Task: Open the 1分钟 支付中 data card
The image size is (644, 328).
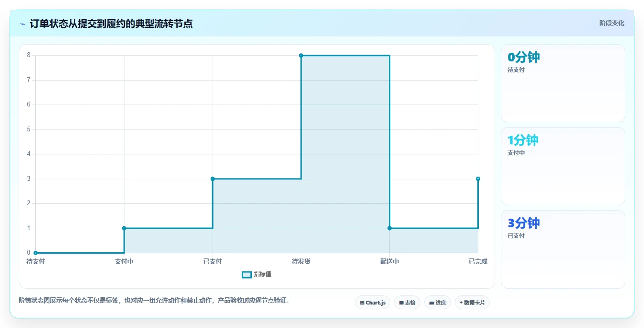Action: point(563,166)
